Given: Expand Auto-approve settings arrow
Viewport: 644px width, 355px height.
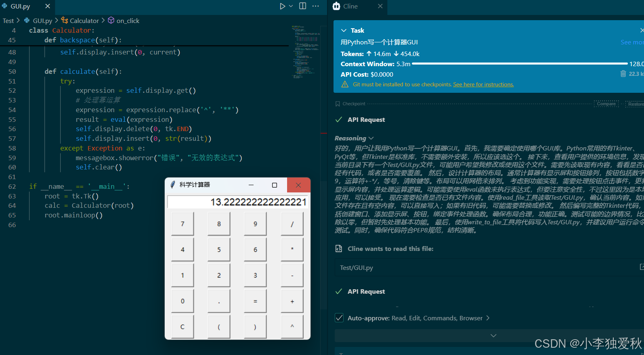Looking at the screenshot, I should (x=488, y=318).
